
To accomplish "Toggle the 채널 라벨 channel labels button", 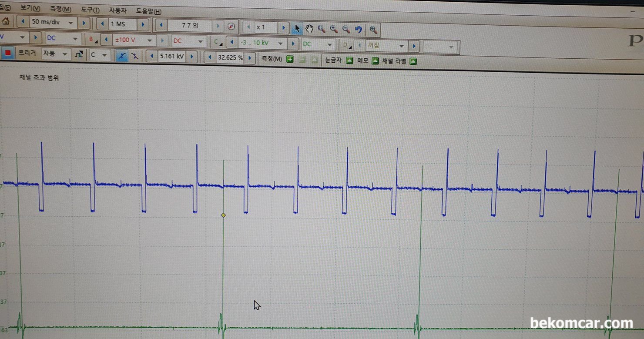I will click(413, 61).
